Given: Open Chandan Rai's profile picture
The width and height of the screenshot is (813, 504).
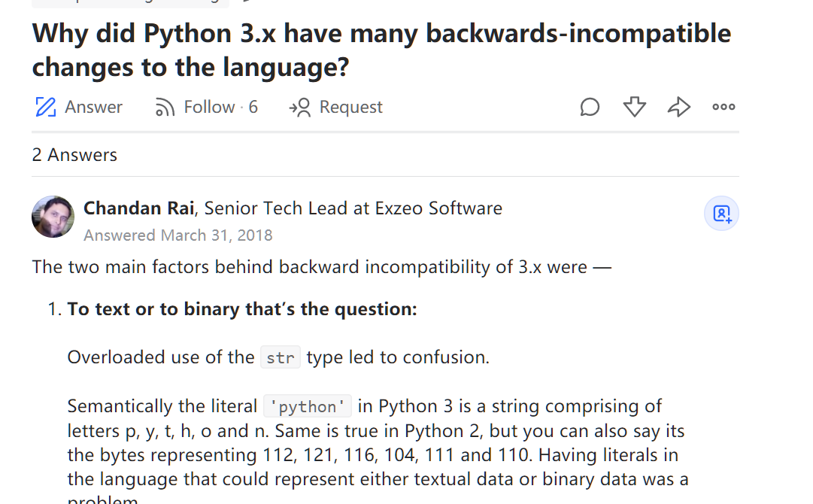Looking at the screenshot, I should (53, 217).
